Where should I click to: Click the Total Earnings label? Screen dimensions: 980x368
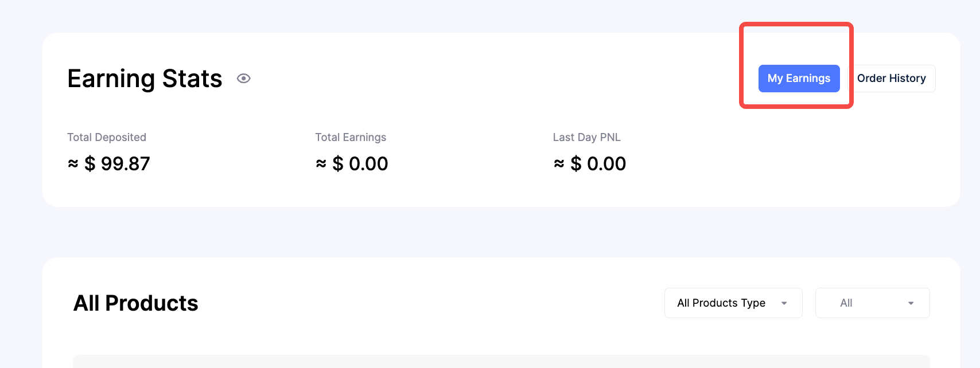[x=351, y=138]
